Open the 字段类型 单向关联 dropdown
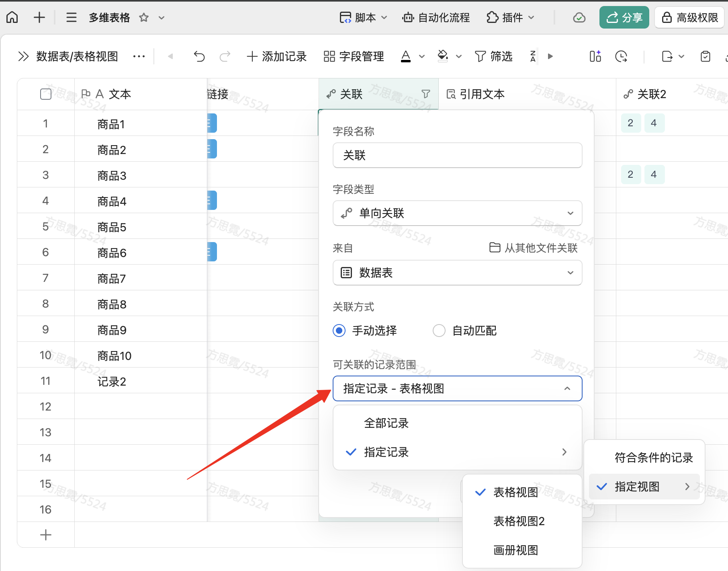 [x=457, y=213]
